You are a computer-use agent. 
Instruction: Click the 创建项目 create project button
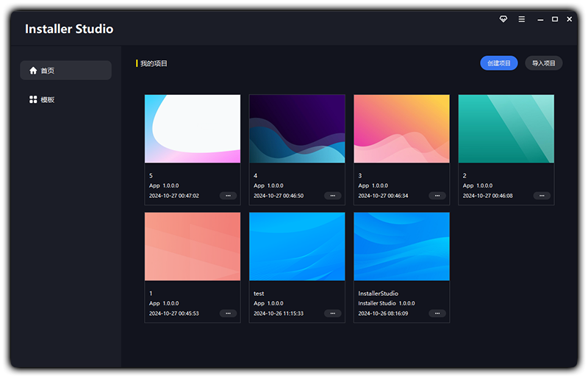click(x=499, y=63)
